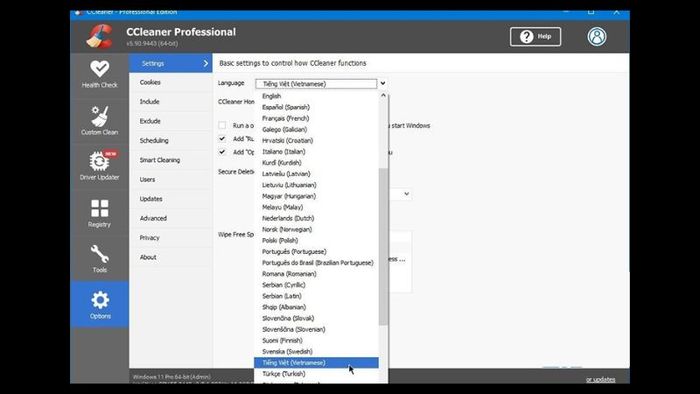
Task: Select Português (Portuguese) language
Action: pyautogui.click(x=317, y=252)
